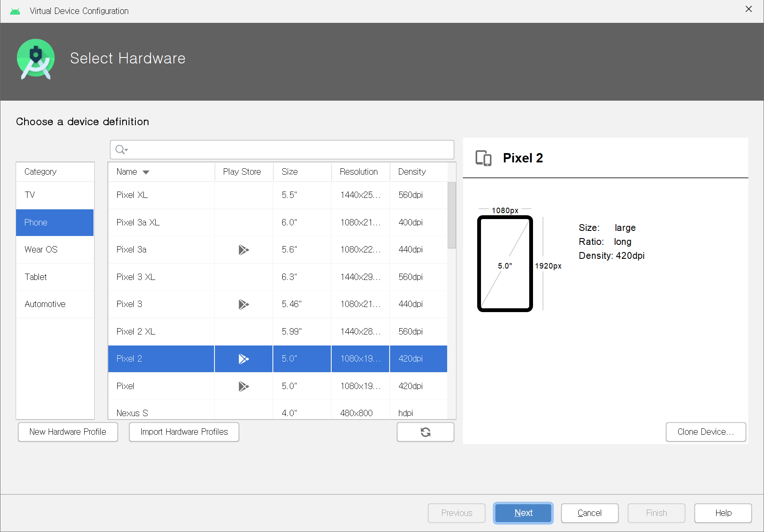764x532 pixels.
Task: Close the Virtual Device Configuration window
Action: click(x=748, y=9)
